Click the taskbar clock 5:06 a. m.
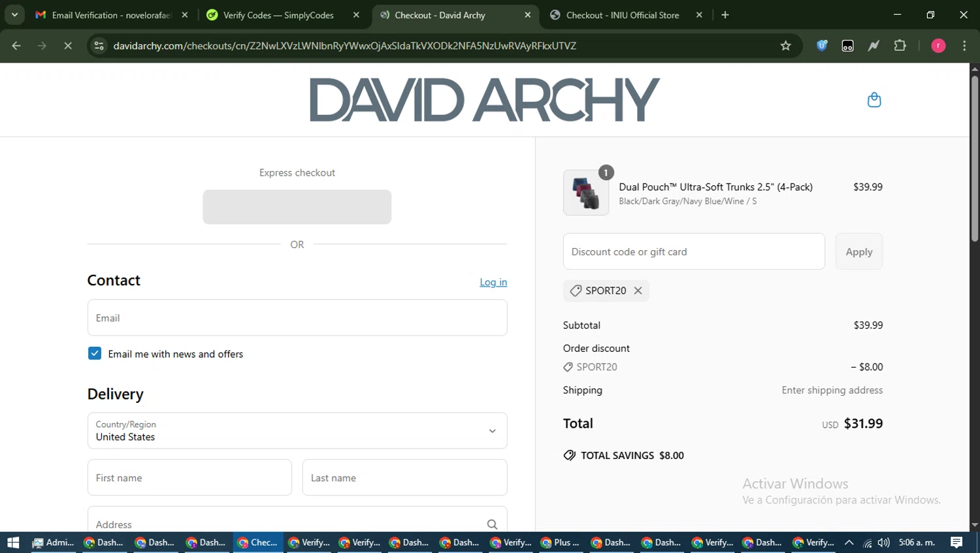Image resolution: width=980 pixels, height=553 pixels. point(917,543)
